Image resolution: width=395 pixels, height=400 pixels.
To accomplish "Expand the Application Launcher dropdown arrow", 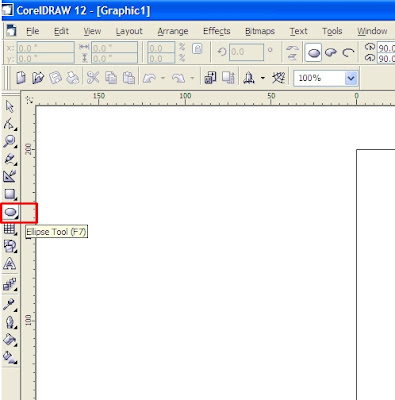I will (263, 78).
